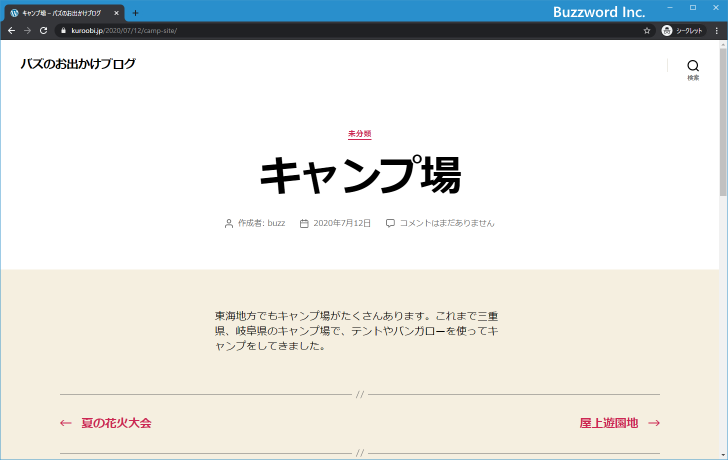Screen dimensions: 728x460
Task: Open the コメントはまだありません comments link
Action: 447,223
